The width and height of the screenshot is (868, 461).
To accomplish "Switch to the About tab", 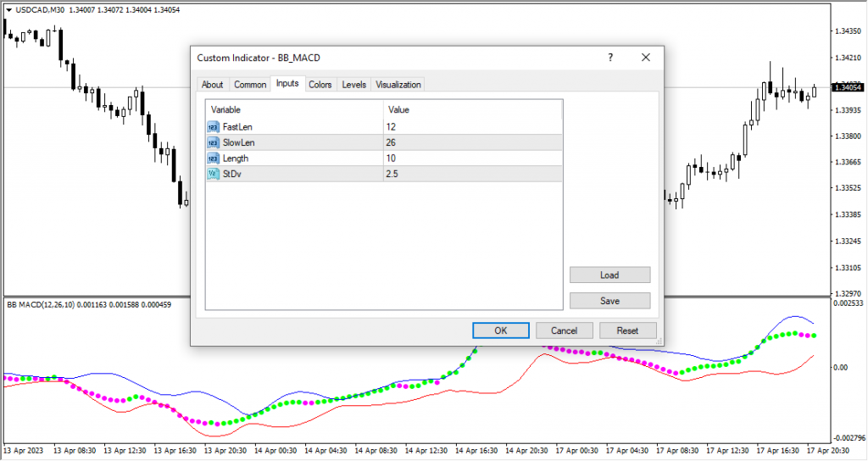I will click(x=212, y=85).
